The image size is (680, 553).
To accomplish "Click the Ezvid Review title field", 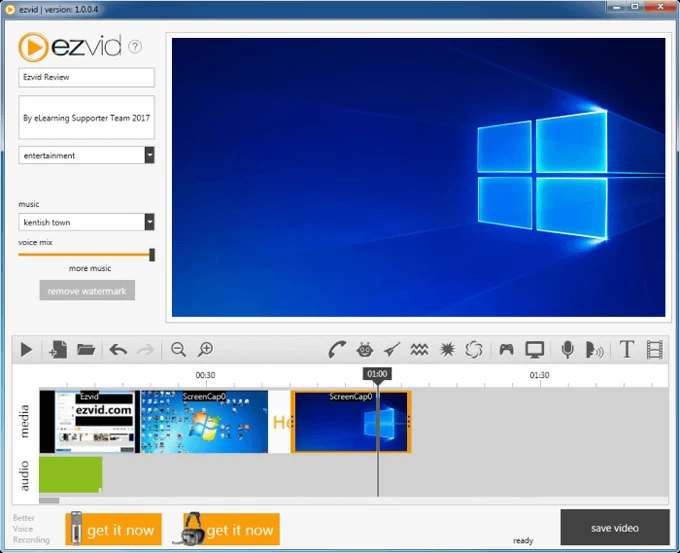I will point(86,77).
